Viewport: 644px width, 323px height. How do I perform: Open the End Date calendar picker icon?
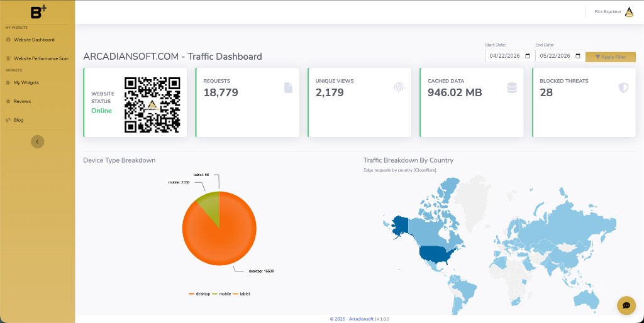pos(578,56)
